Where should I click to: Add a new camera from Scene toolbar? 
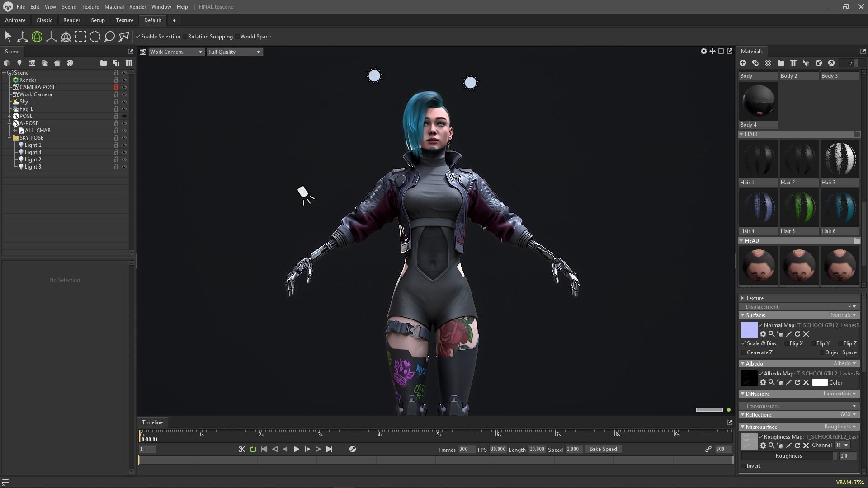[x=32, y=63]
